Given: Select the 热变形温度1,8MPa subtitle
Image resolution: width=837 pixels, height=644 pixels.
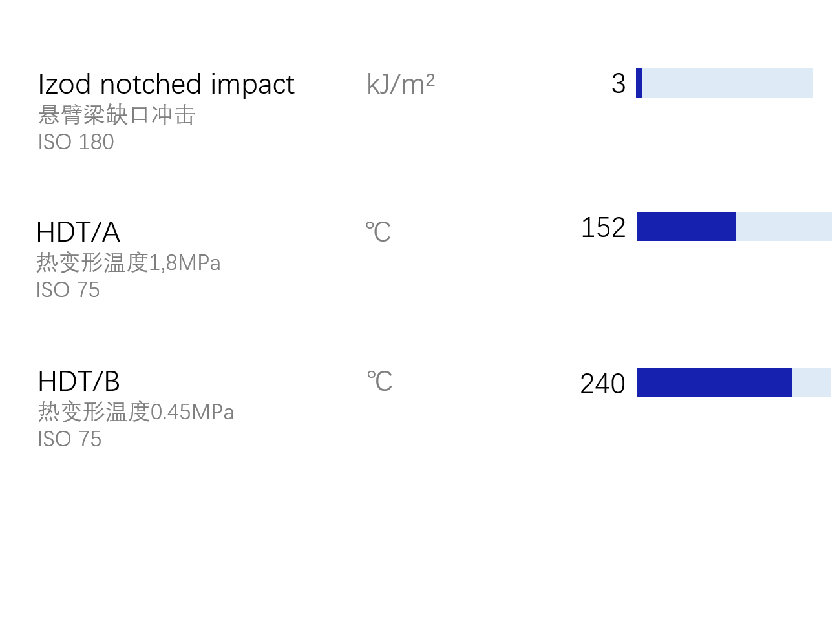Looking at the screenshot, I should (x=129, y=263).
